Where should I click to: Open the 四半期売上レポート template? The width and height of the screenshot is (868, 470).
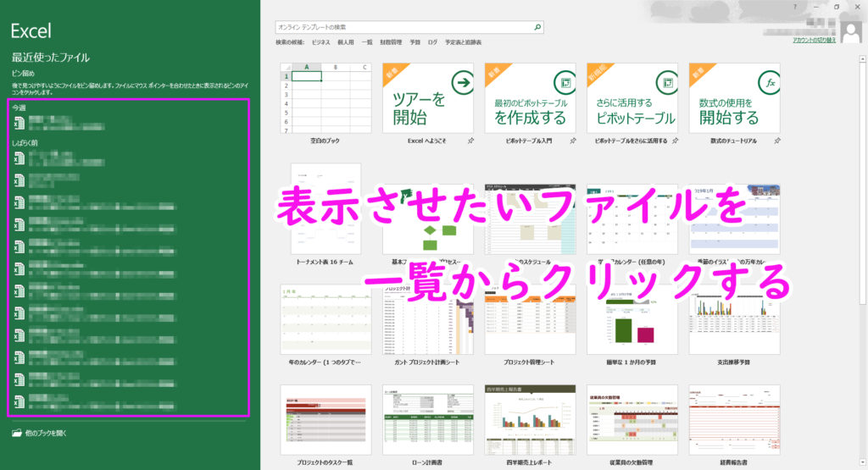(531, 420)
